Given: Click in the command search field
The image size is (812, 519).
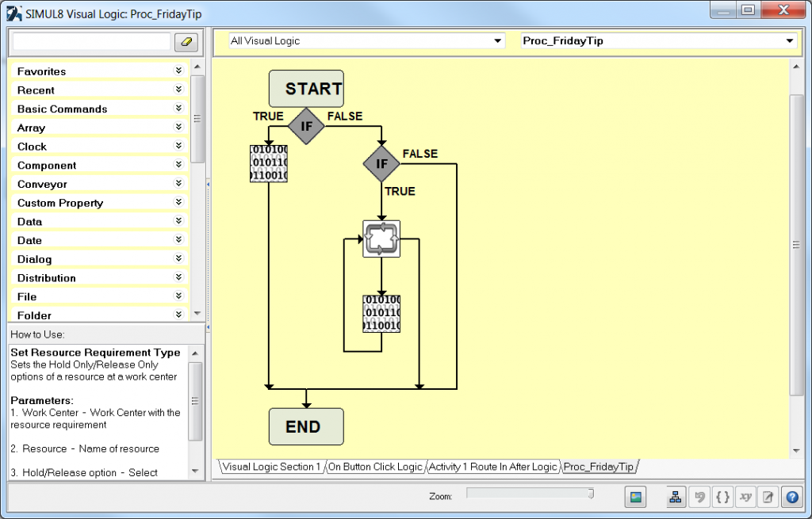Looking at the screenshot, I should (91, 42).
